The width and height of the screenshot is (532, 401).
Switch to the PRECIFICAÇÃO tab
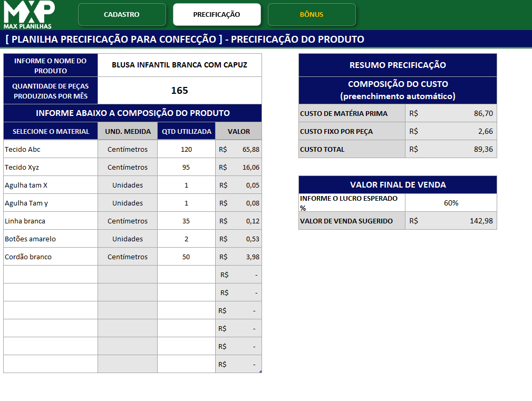(x=217, y=15)
